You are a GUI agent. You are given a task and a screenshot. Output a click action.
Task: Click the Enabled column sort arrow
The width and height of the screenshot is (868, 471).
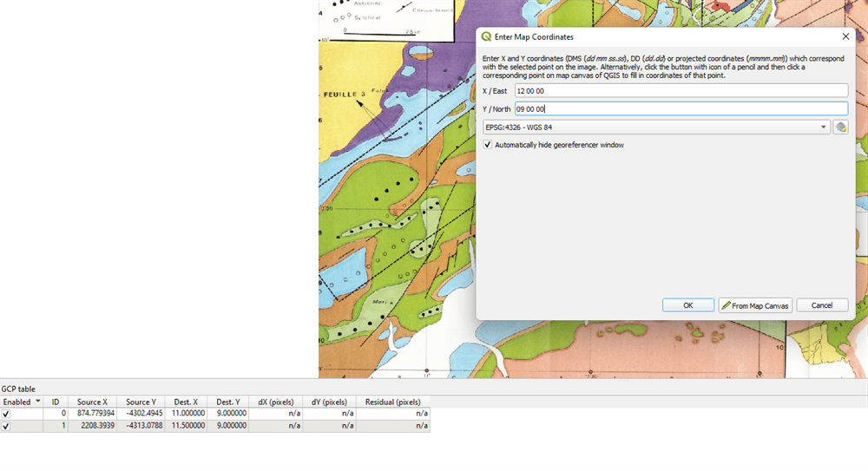click(37, 402)
